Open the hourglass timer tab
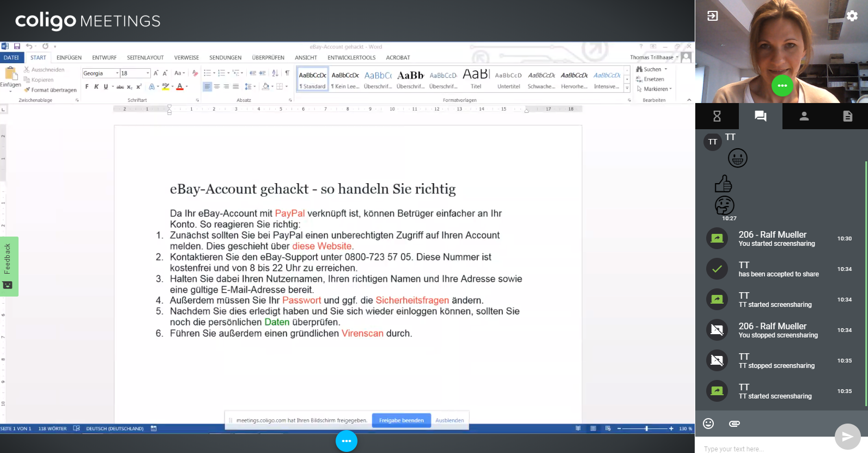Image resolution: width=868 pixels, height=453 pixels. [717, 116]
